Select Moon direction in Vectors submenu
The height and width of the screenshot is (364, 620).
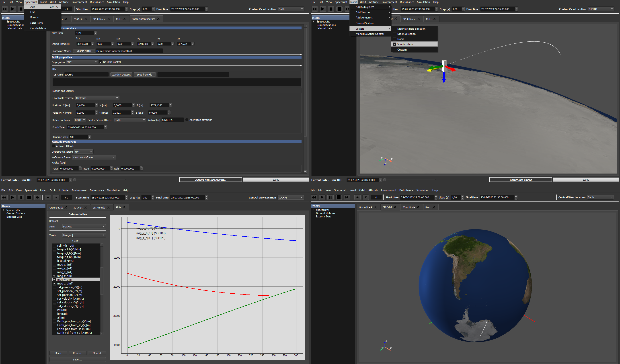pyautogui.click(x=406, y=34)
